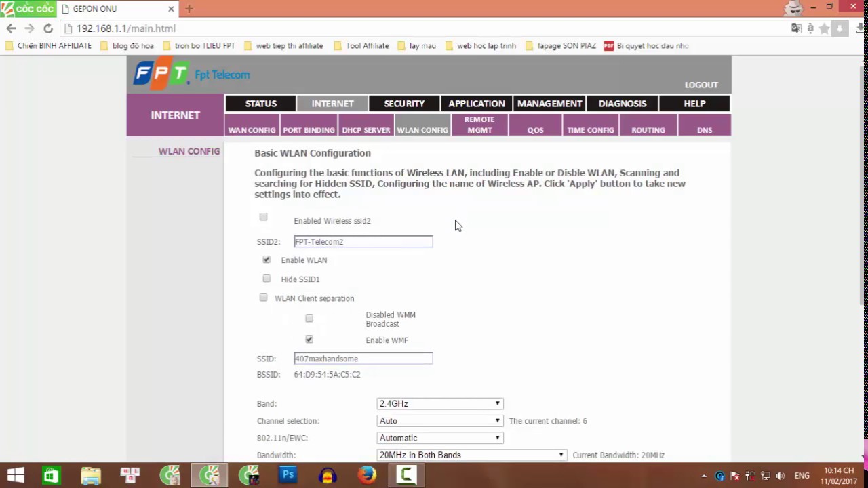The height and width of the screenshot is (488, 868).
Task: Open the APPLICATION tab
Action: (x=477, y=104)
